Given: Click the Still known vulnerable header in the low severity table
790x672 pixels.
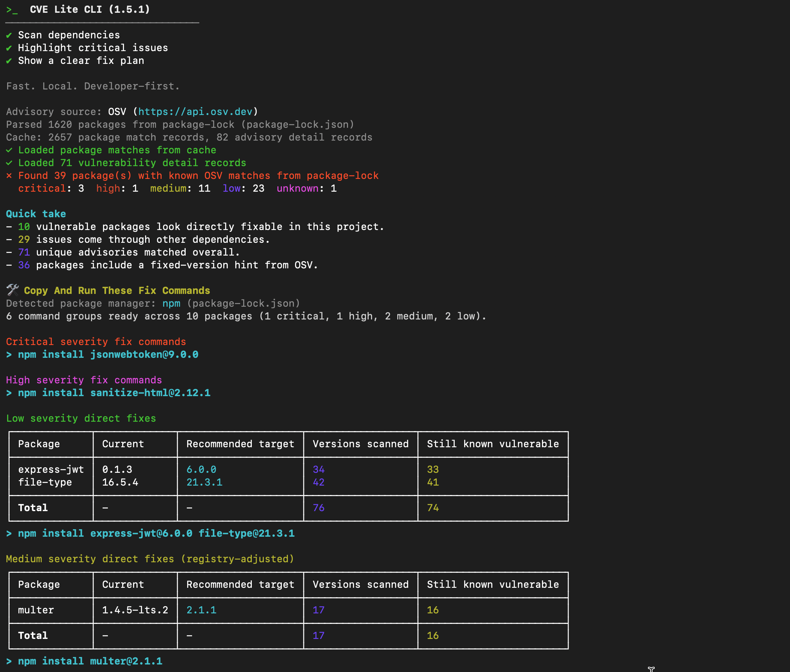Looking at the screenshot, I should (493, 444).
